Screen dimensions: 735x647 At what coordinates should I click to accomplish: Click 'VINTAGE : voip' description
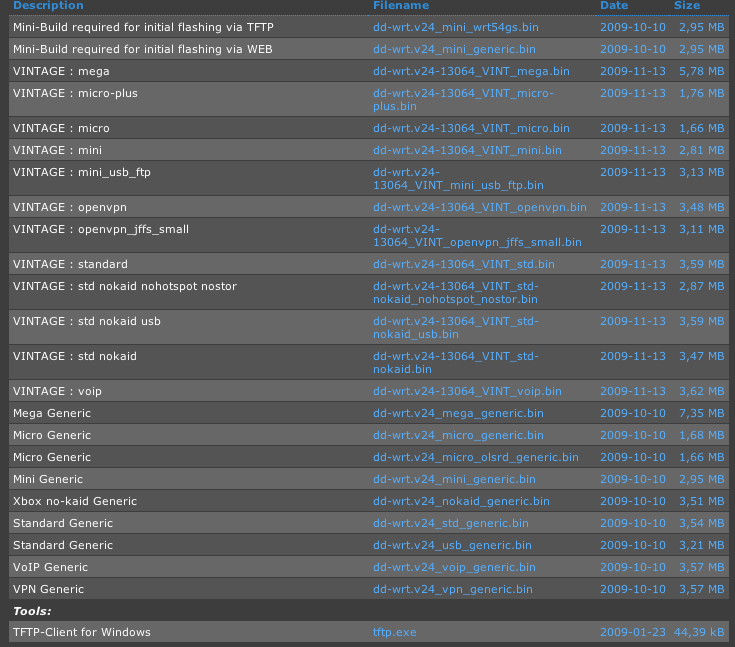click(x=57, y=391)
